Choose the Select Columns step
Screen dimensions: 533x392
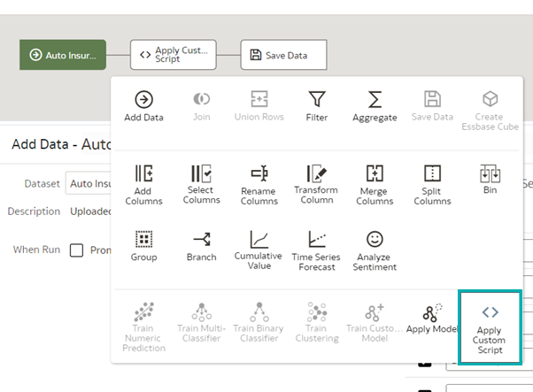click(202, 184)
